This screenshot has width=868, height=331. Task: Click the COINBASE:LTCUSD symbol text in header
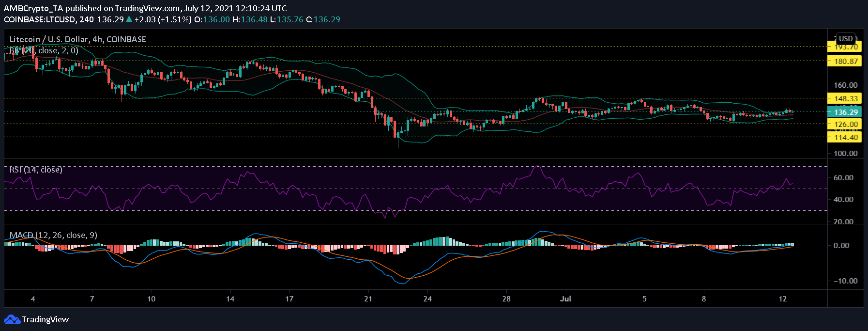[x=40, y=19]
